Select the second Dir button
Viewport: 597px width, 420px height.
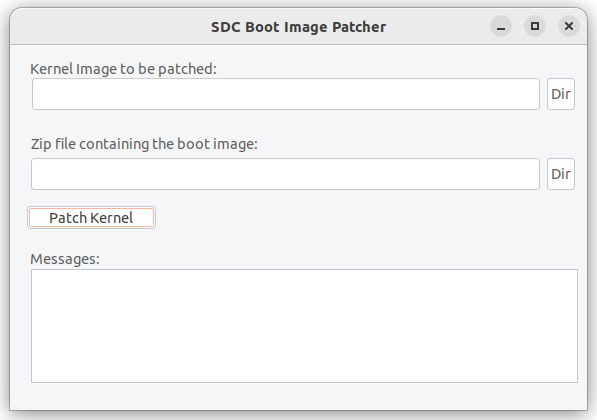(x=560, y=174)
